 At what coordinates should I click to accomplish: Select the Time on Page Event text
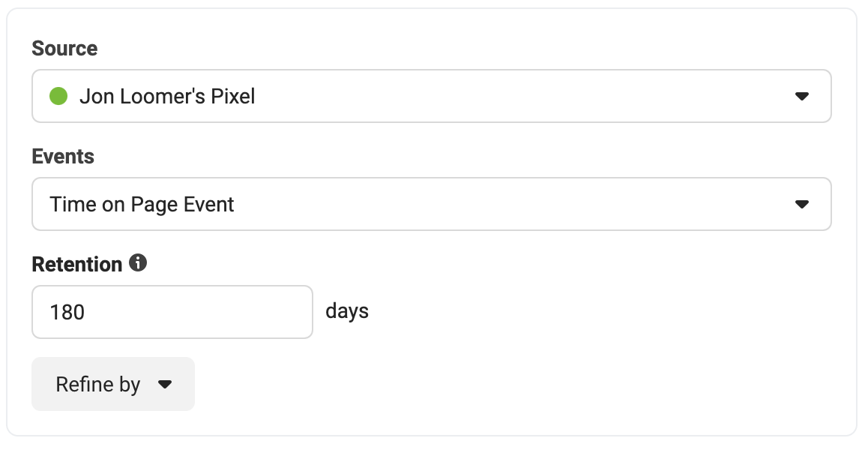142,205
